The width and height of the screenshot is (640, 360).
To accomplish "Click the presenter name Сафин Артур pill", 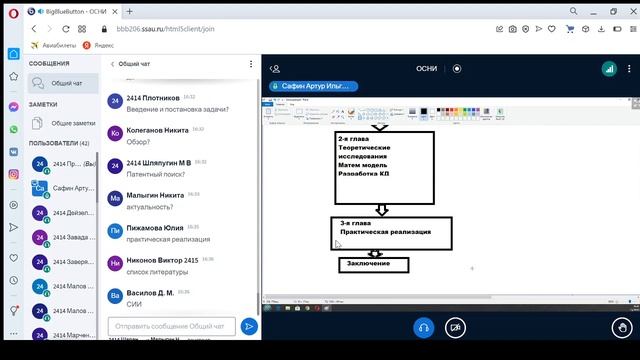I will click(313, 86).
